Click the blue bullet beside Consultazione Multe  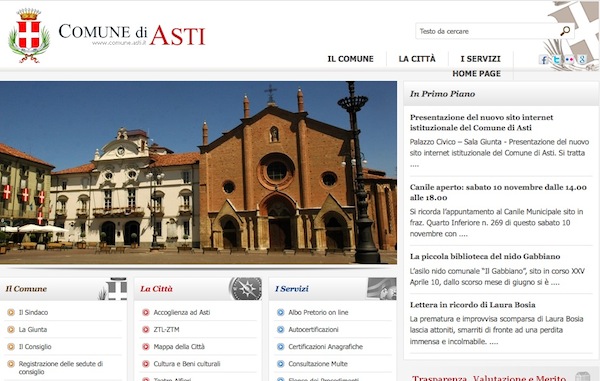pos(280,364)
